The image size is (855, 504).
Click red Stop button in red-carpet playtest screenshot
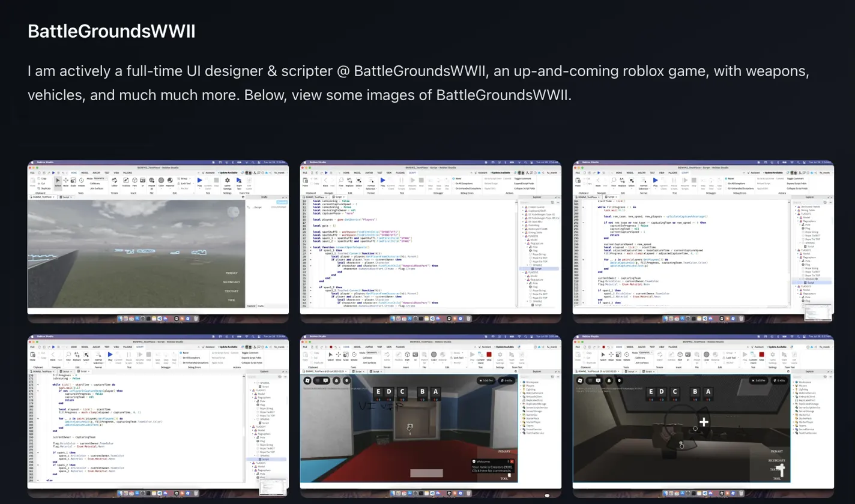pos(489,355)
